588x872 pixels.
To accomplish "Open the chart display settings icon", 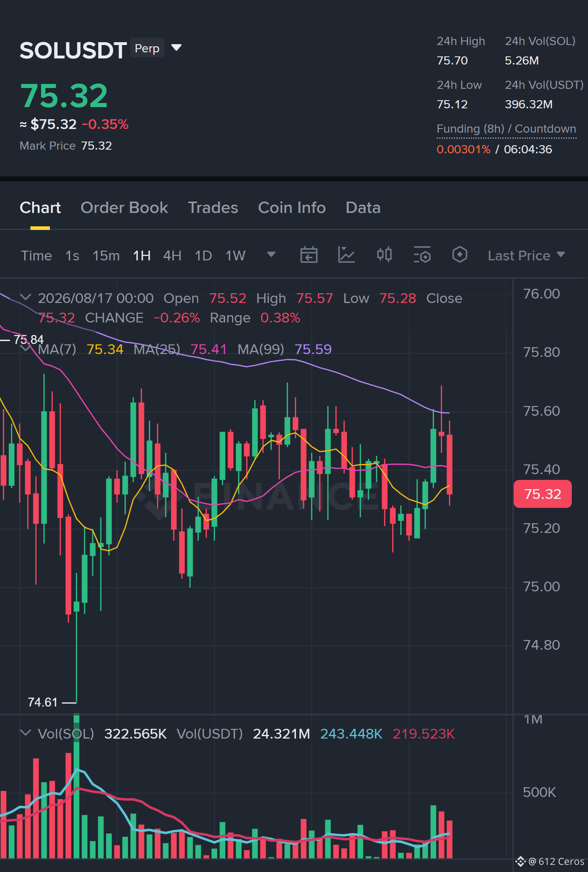I will (x=422, y=255).
